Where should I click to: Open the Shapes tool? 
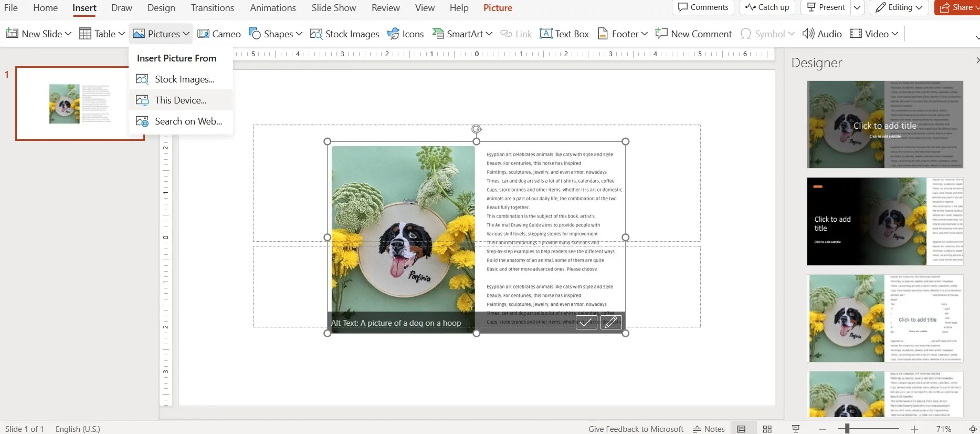255,34
